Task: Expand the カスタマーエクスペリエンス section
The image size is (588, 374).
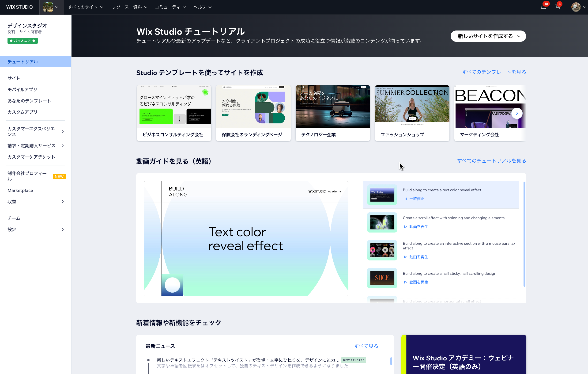Action: (x=63, y=131)
